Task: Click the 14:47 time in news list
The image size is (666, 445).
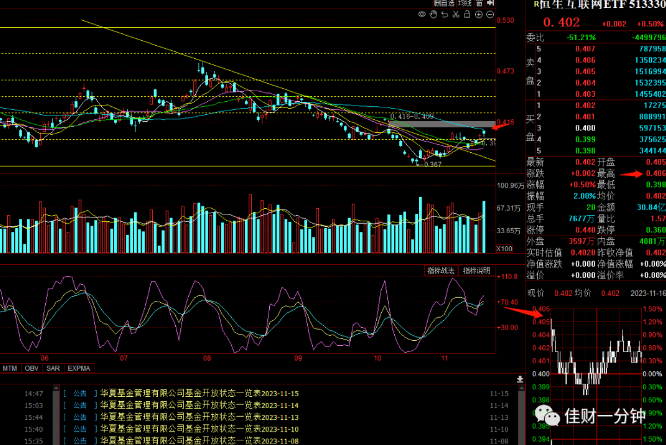Action: pos(34,394)
